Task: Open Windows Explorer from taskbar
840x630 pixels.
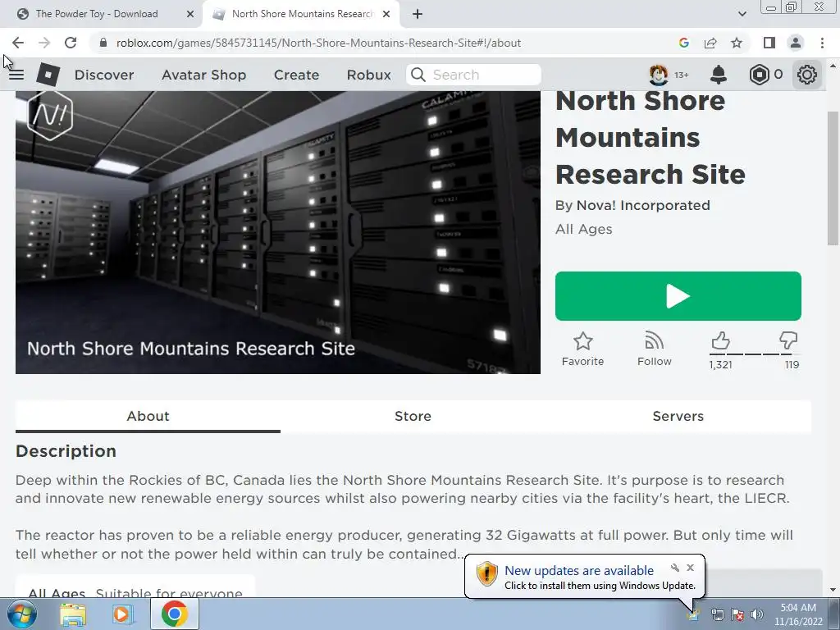Action: [72, 614]
